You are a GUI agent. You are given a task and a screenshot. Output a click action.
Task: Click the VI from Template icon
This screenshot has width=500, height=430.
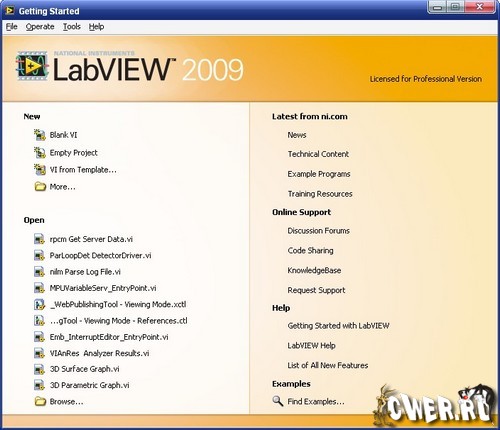40,170
